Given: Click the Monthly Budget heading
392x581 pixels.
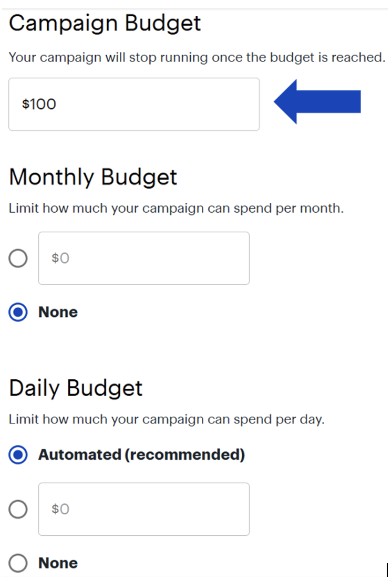Looking at the screenshot, I should coord(93,177).
